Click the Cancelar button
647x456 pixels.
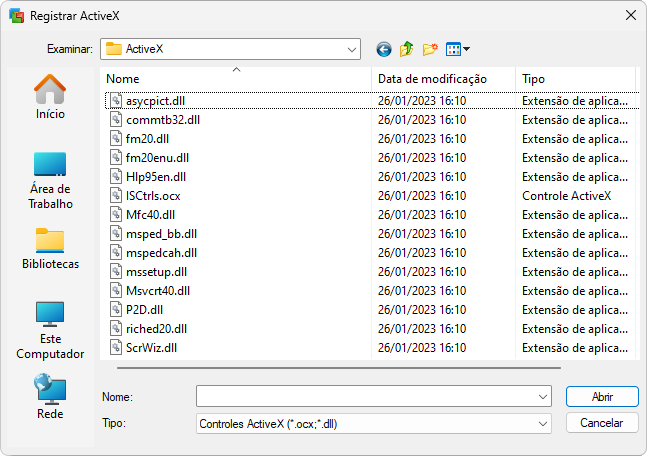602,423
